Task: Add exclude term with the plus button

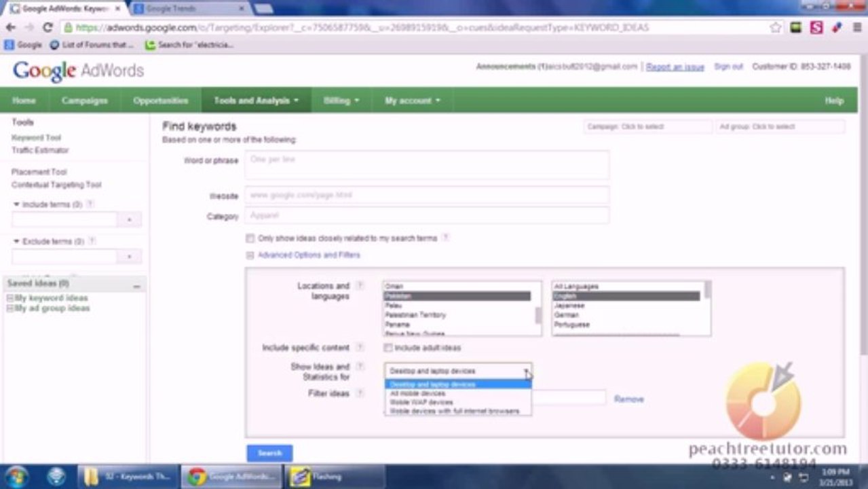Action: 129,257
